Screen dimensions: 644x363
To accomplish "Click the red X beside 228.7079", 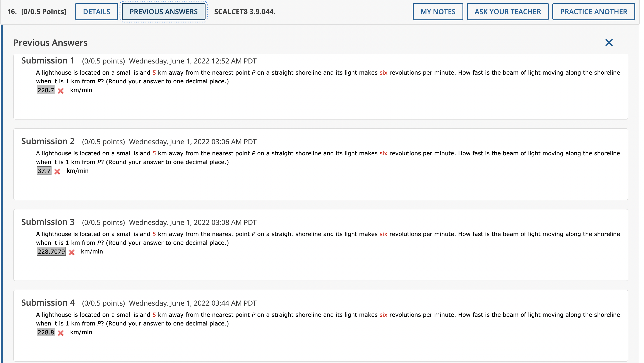I will tap(72, 252).
